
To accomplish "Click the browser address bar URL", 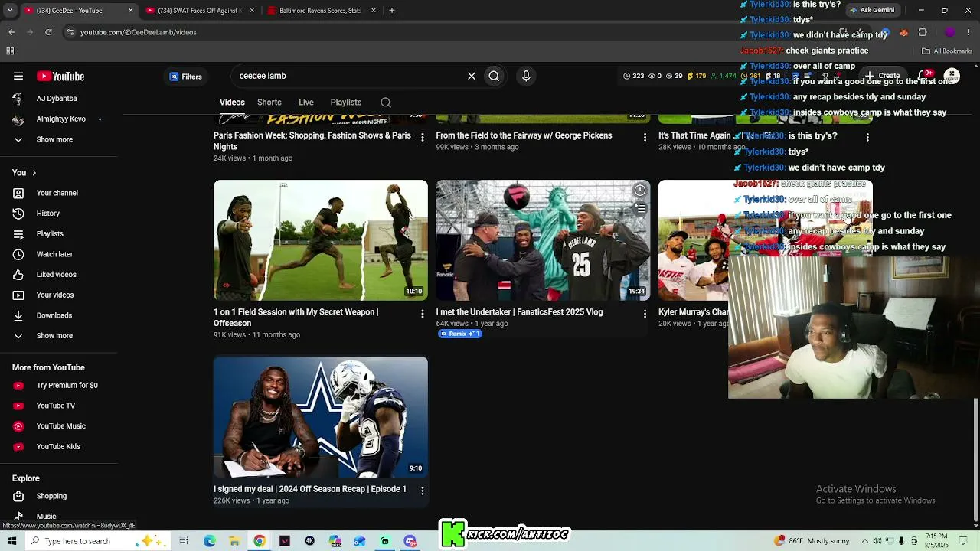I will (x=139, y=32).
